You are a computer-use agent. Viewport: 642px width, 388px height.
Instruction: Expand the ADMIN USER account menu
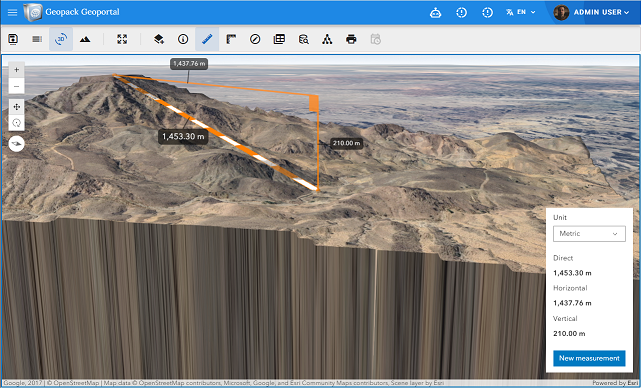(601, 12)
